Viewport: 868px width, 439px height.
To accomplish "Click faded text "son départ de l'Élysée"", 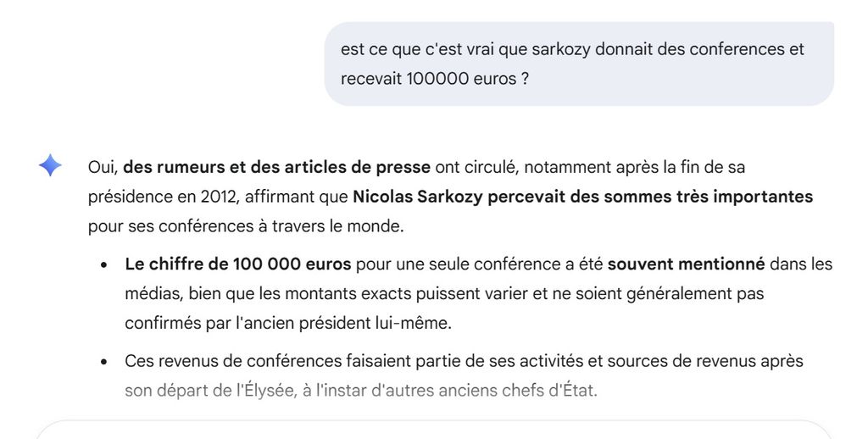I will pyautogui.click(x=209, y=392).
